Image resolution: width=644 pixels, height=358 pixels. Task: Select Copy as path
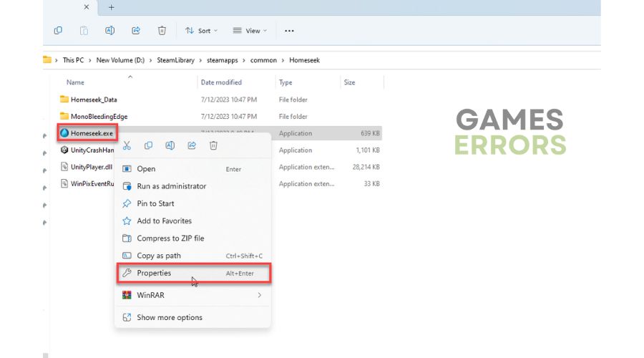pos(193,256)
